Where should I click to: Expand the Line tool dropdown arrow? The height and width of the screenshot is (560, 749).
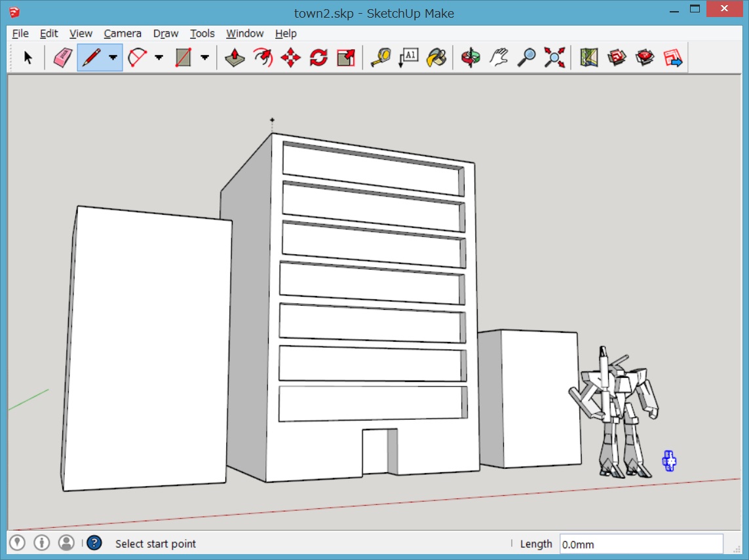point(113,58)
